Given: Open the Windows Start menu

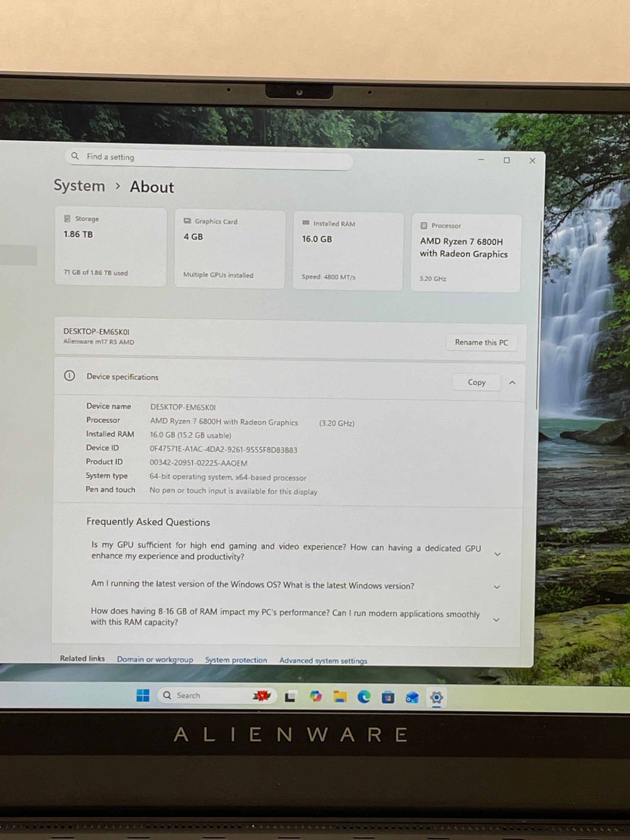Looking at the screenshot, I should [143, 696].
